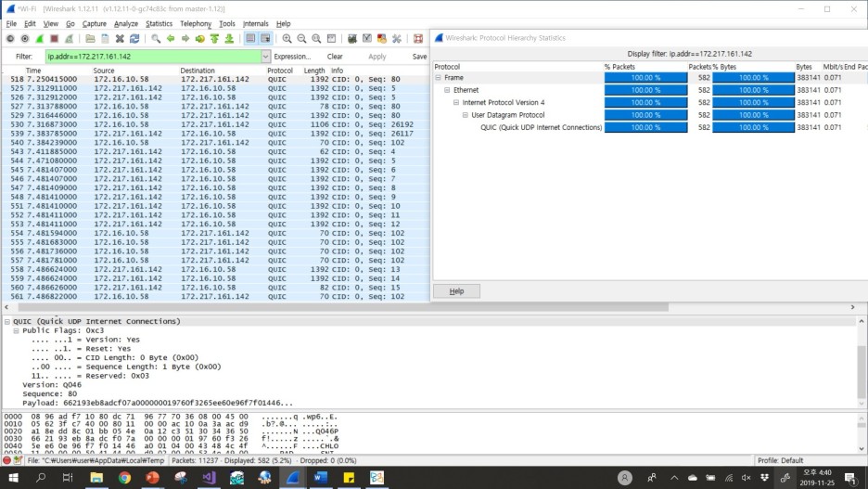Viewport: 868px width, 489px height.
Task: Collapse the QUIC section in packet details
Action: (7, 321)
